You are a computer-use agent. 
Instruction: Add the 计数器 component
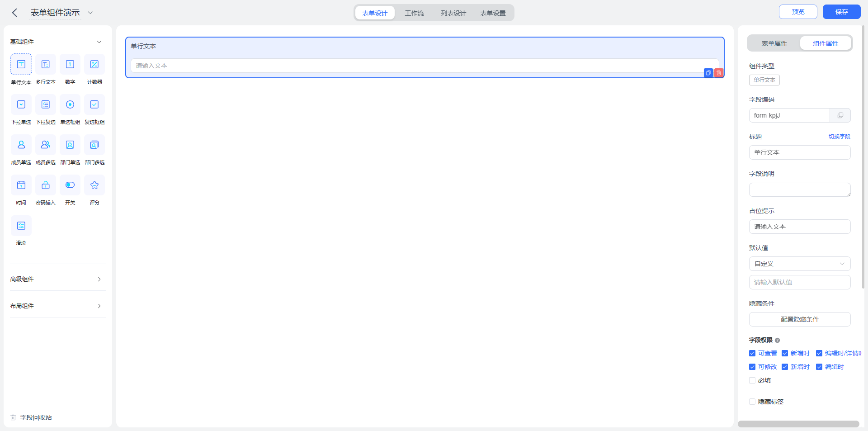(94, 64)
